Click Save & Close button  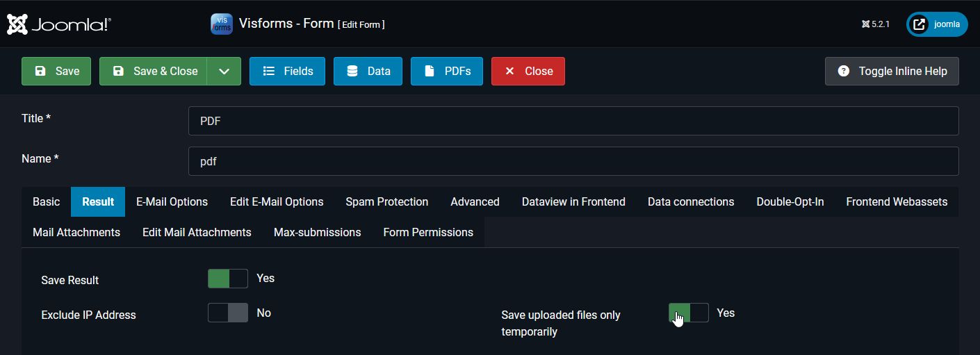tap(153, 71)
